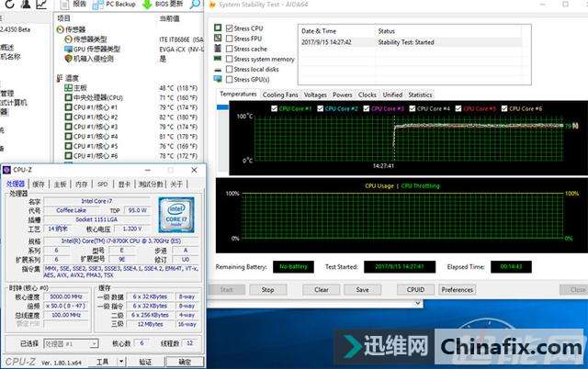This screenshot has width=588, height=369.
Task: Open the 内存 tab in CPU-Z
Action: click(82, 184)
